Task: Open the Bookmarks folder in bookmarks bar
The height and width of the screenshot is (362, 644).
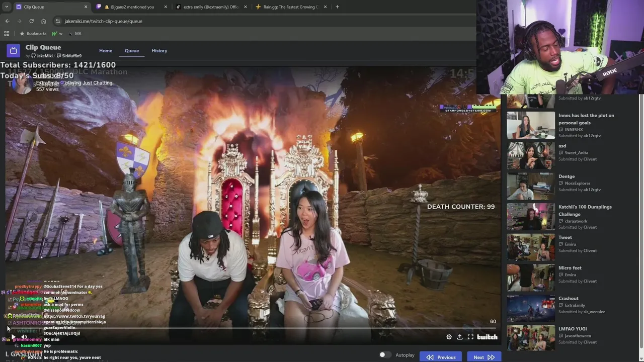Action: point(33,34)
